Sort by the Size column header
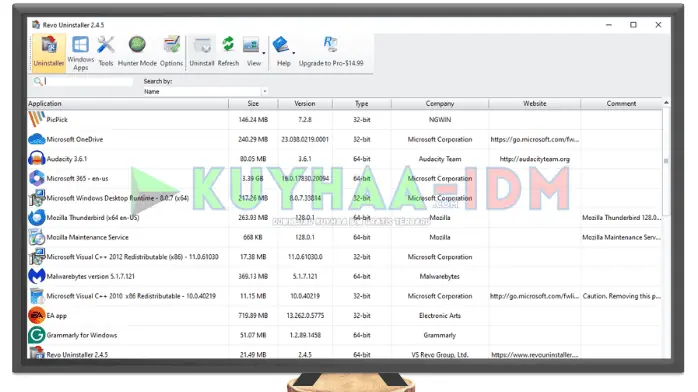Viewport: 698px width, 392px height. (253, 103)
